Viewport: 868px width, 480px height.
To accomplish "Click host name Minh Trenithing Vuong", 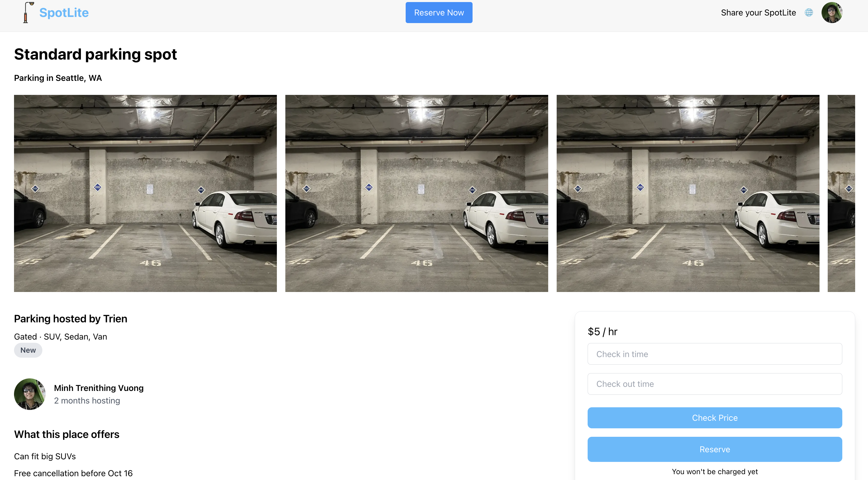I will 99,388.
